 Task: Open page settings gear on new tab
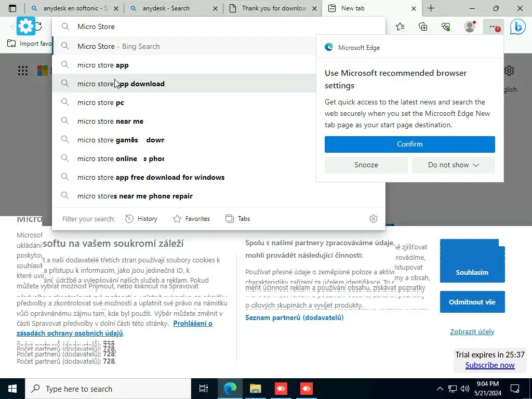click(509, 71)
